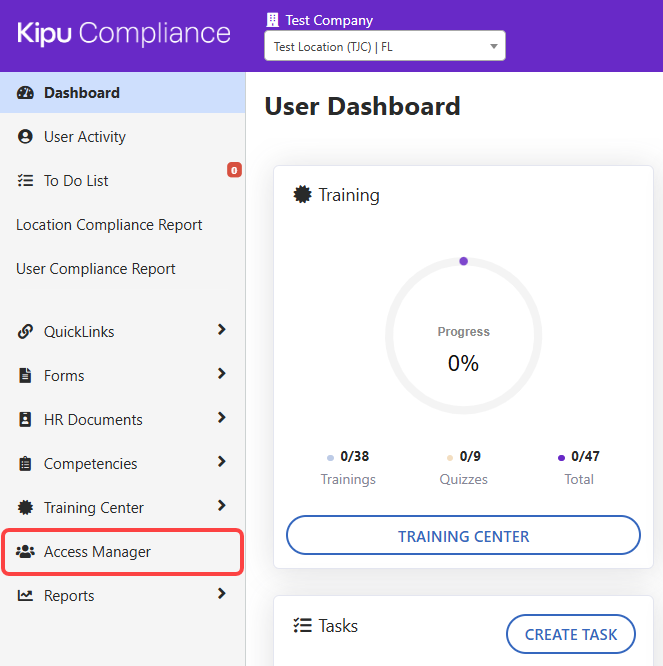Expand the Training Center submenu chevron

(222, 506)
